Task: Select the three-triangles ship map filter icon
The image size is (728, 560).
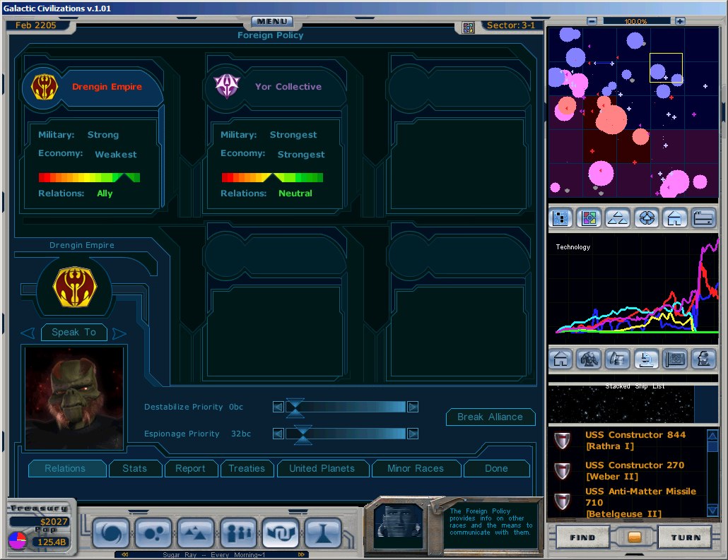Action: [618, 218]
